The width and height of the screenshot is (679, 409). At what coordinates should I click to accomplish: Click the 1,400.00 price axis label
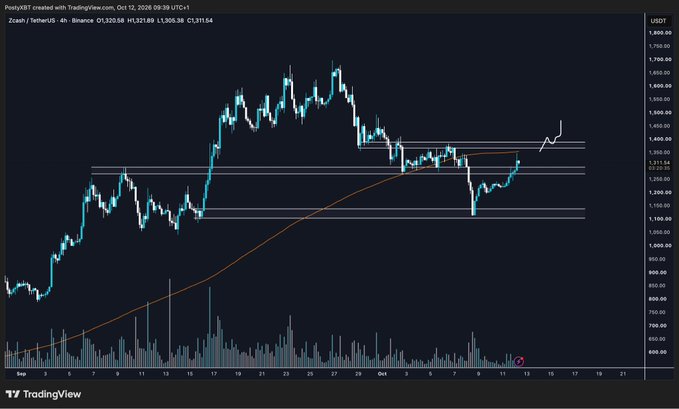[x=660, y=139]
